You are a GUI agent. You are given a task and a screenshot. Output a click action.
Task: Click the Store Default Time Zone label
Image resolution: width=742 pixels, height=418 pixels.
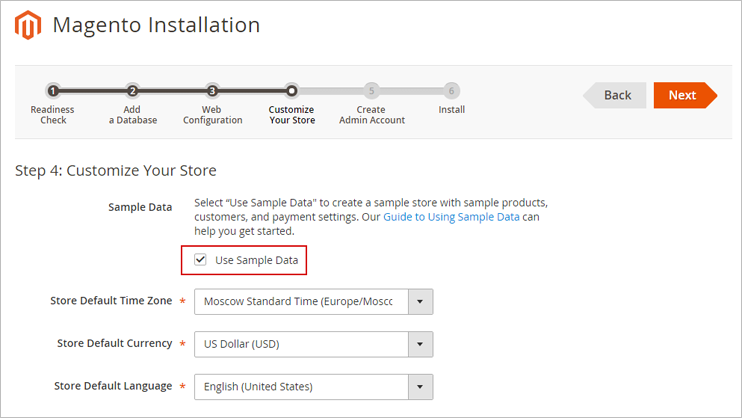pos(111,301)
